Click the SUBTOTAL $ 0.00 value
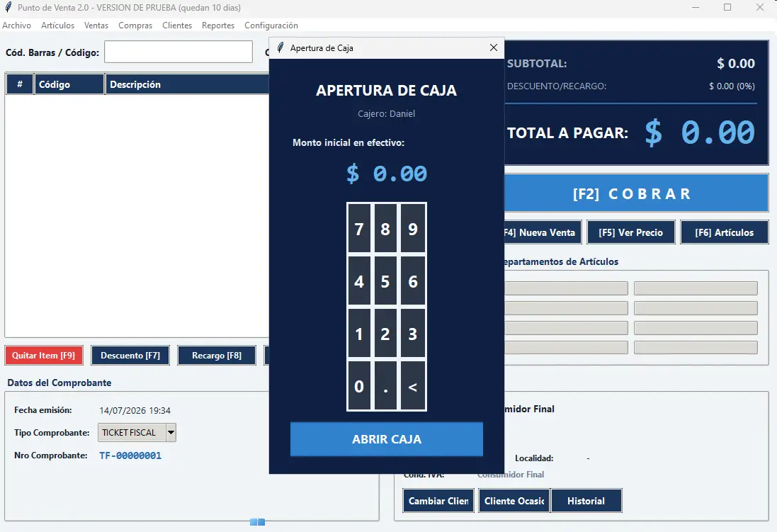 (736, 64)
